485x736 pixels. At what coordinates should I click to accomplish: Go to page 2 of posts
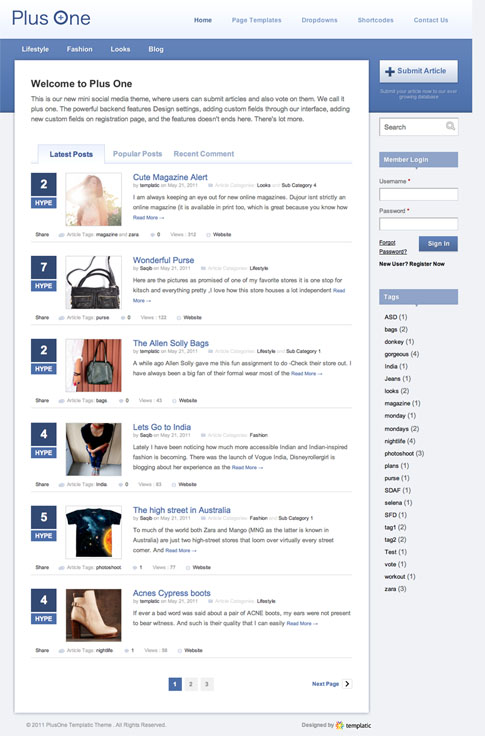click(191, 684)
